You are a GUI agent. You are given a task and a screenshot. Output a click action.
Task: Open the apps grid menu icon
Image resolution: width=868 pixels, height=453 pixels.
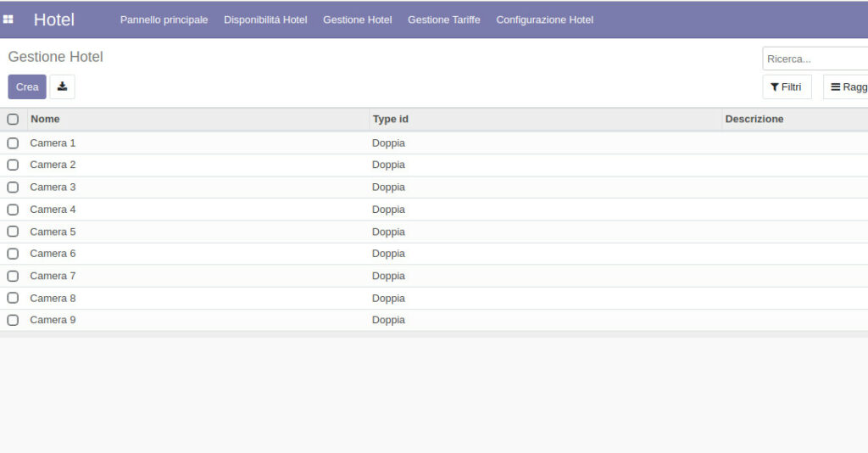click(x=8, y=19)
